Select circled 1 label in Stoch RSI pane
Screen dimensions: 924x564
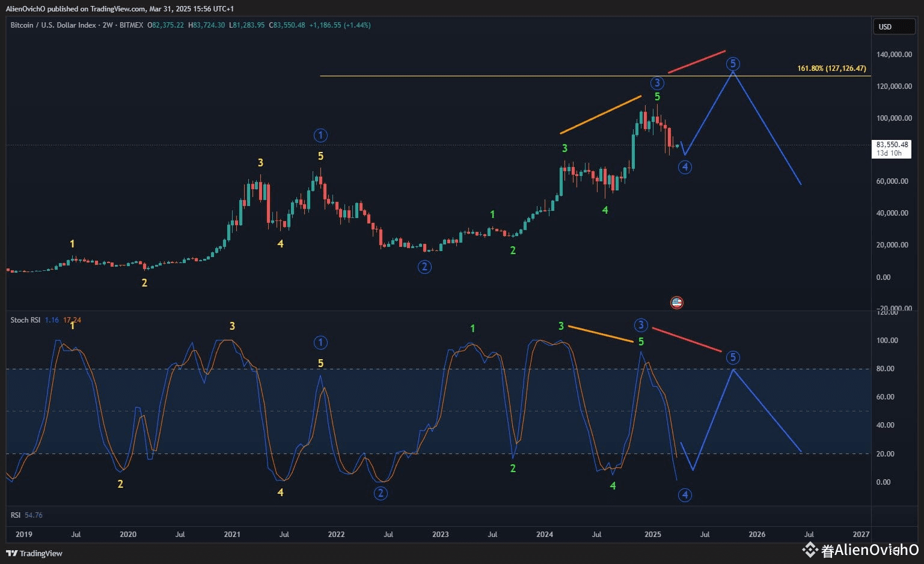[x=320, y=343]
